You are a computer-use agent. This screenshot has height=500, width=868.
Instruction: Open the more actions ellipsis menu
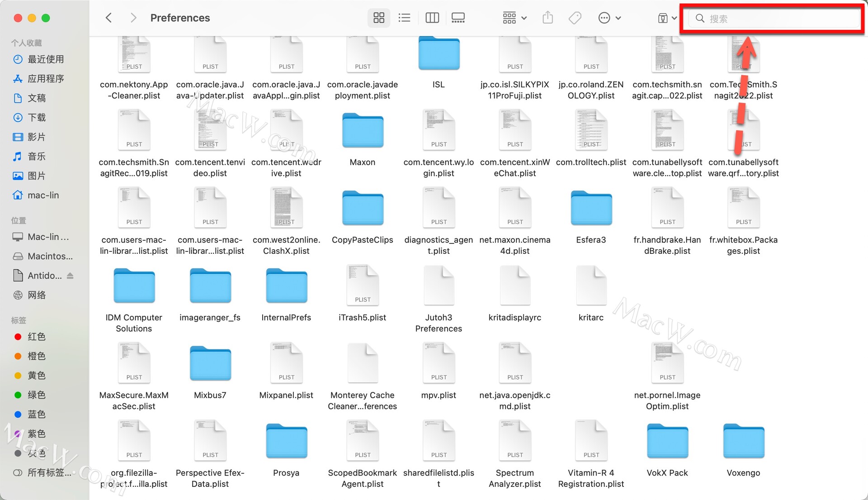coord(609,18)
